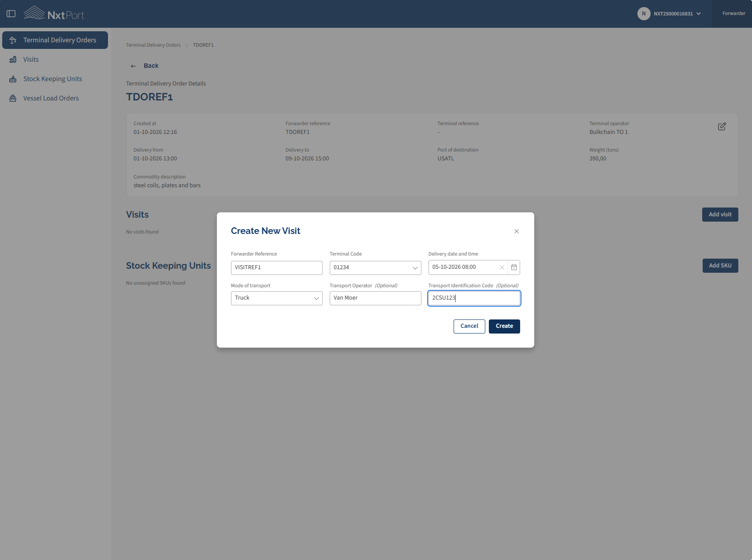
Task: Click the TDOREF1 page heading
Action: click(149, 97)
